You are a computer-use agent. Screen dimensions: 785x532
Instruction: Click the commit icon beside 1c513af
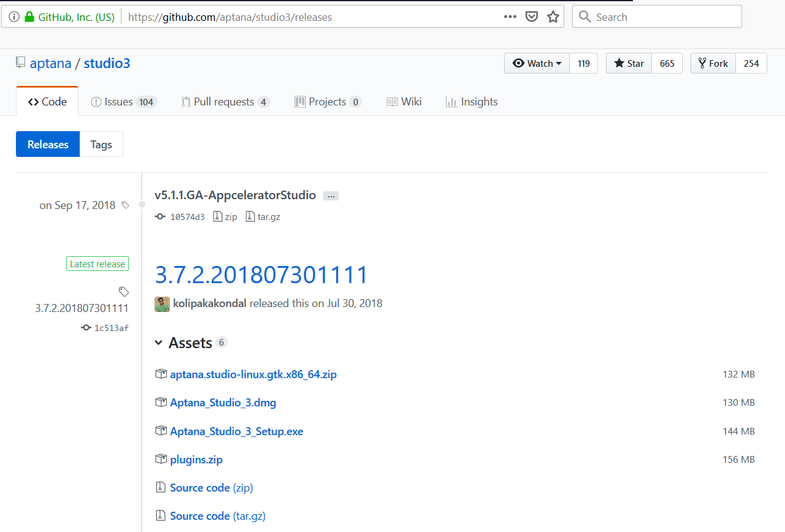[86, 328]
